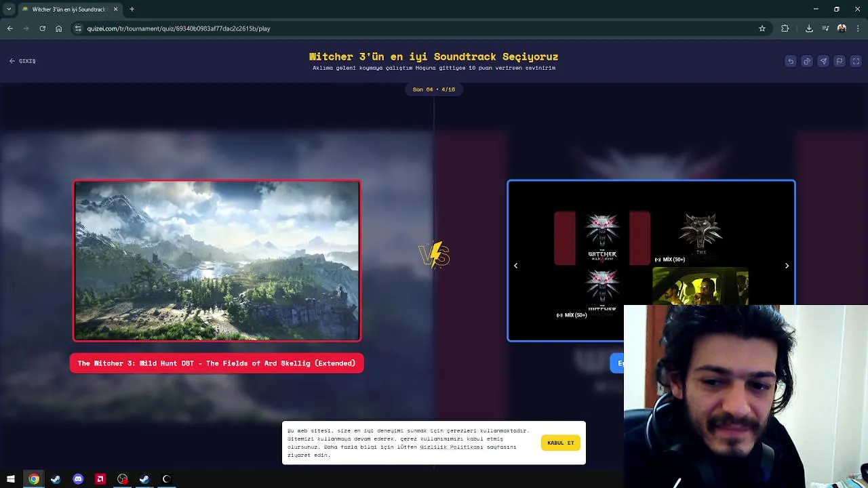The image size is (868, 488).
Task: Click the paper plane send icon
Action: pos(823,61)
